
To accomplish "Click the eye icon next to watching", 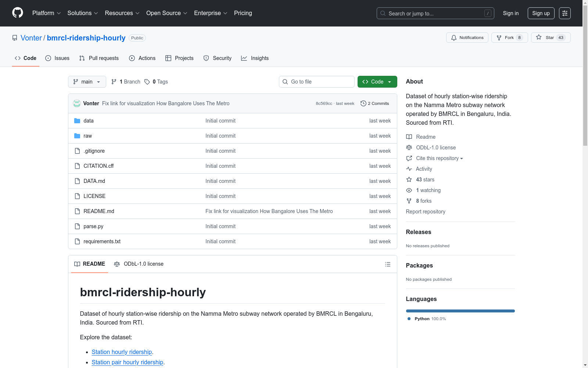I will (x=409, y=190).
